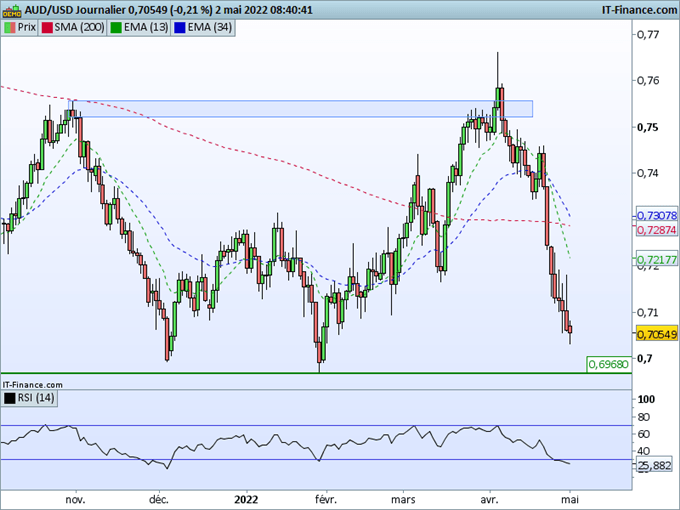
Task: Click the RSI value 25,882
Action: [x=655, y=465]
